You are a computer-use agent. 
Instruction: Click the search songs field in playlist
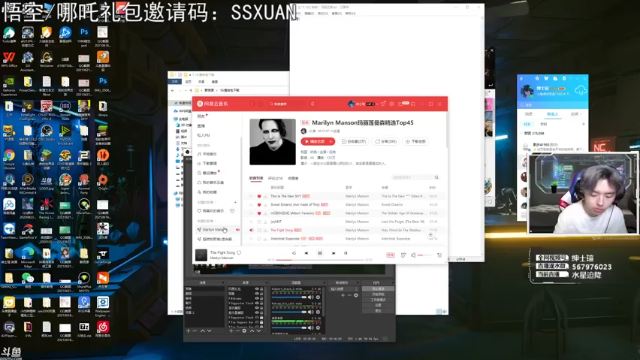(415, 178)
